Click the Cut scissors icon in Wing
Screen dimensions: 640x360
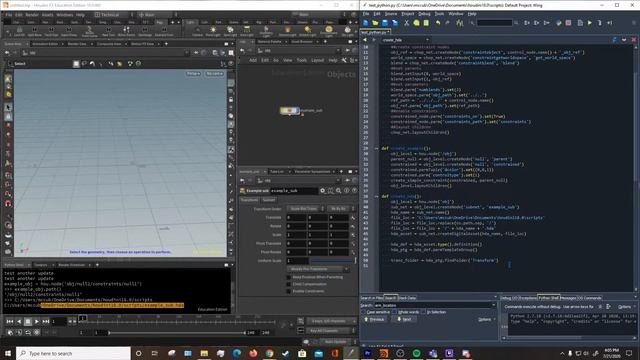coord(406,23)
